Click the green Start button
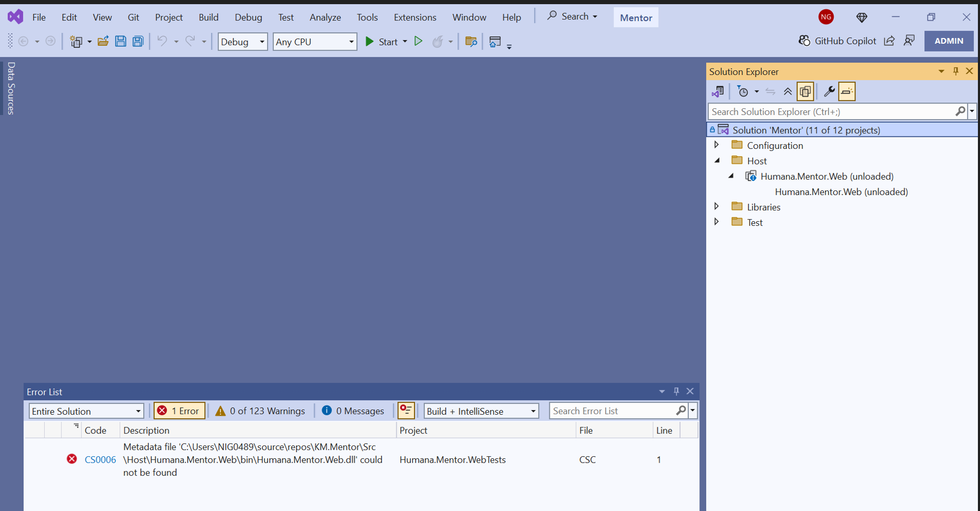The width and height of the screenshot is (980, 511). pyautogui.click(x=382, y=42)
